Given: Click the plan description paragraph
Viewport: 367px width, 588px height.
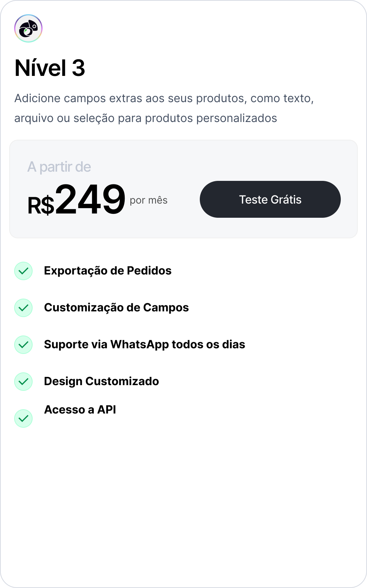Looking at the screenshot, I should [x=164, y=108].
